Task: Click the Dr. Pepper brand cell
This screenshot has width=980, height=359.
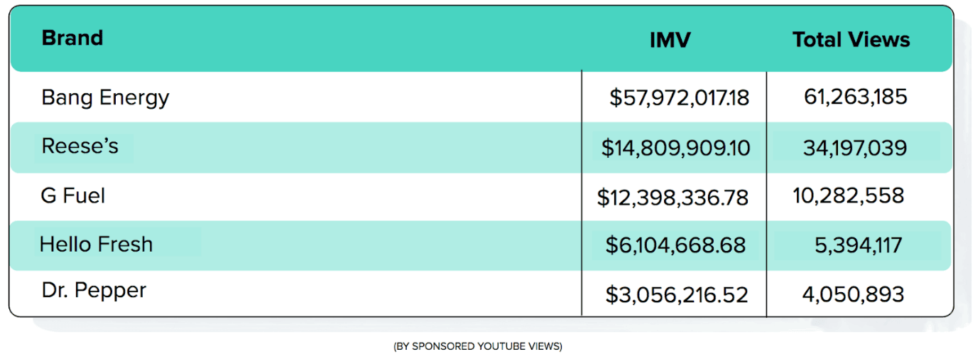Action: tap(94, 291)
